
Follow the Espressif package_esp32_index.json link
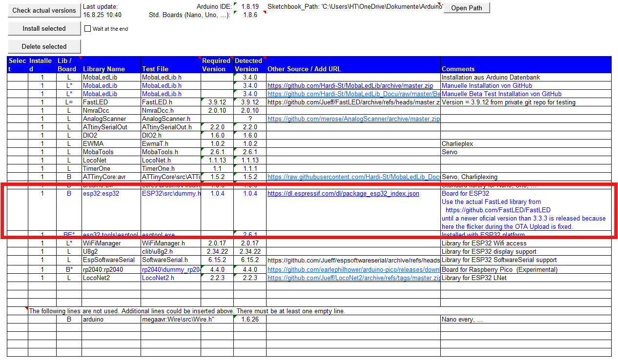click(x=343, y=194)
